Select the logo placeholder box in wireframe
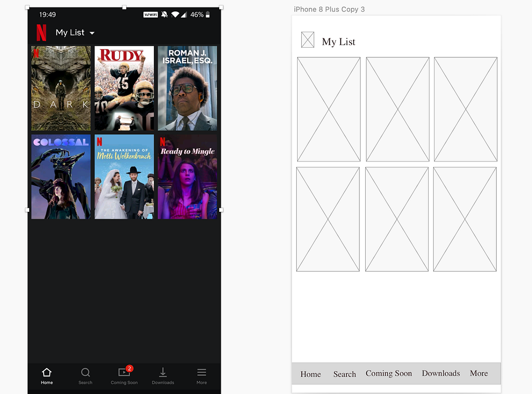Viewport: 532px width, 394px height. [308, 39]
